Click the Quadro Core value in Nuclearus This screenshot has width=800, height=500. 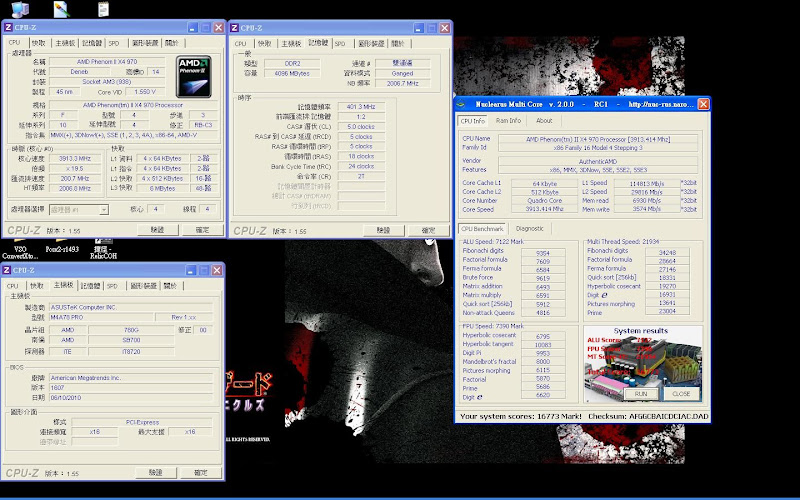(x=545, y=201)
